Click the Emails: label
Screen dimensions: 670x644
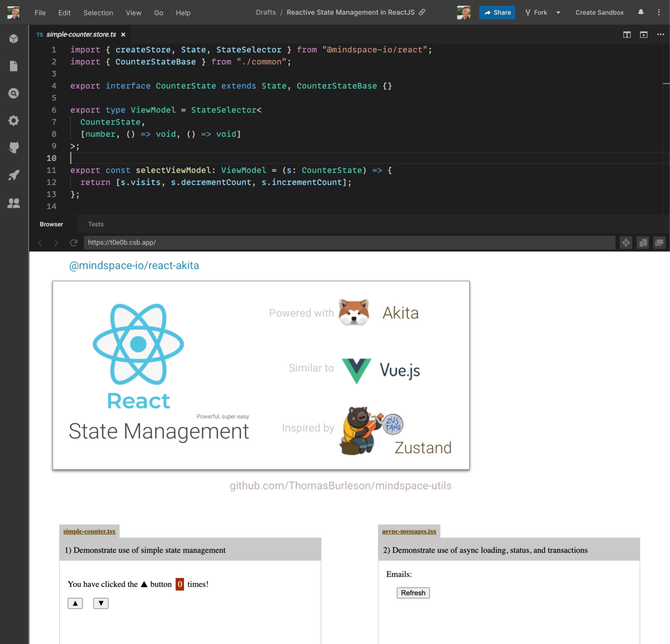pyautogui.click(x=399, y=574)
